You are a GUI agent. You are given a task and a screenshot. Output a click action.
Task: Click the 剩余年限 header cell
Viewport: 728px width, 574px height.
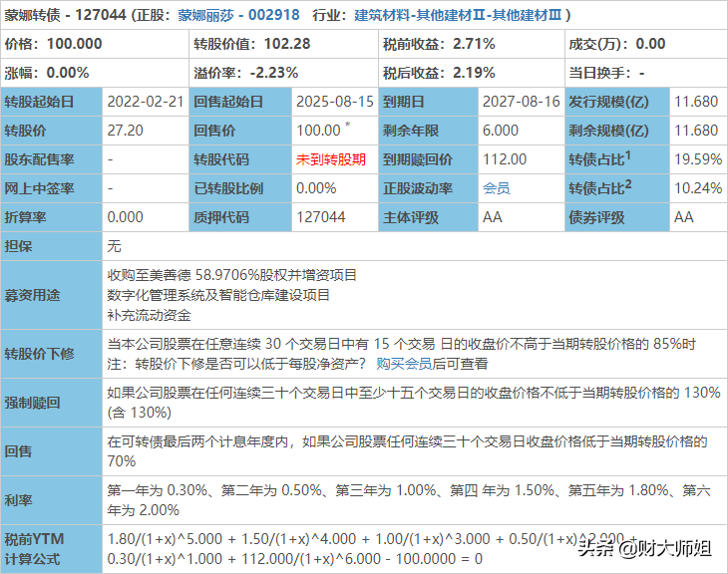pos(429,131)
